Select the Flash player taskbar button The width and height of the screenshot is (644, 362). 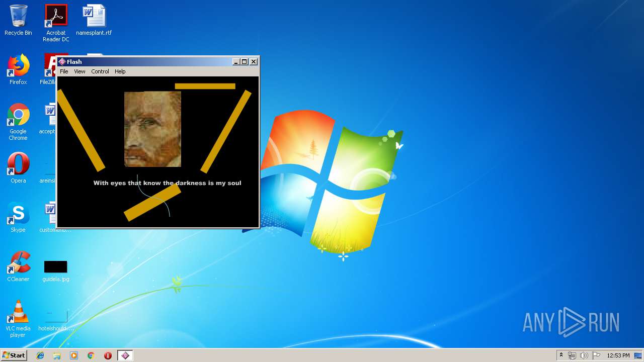pos(125,355)
